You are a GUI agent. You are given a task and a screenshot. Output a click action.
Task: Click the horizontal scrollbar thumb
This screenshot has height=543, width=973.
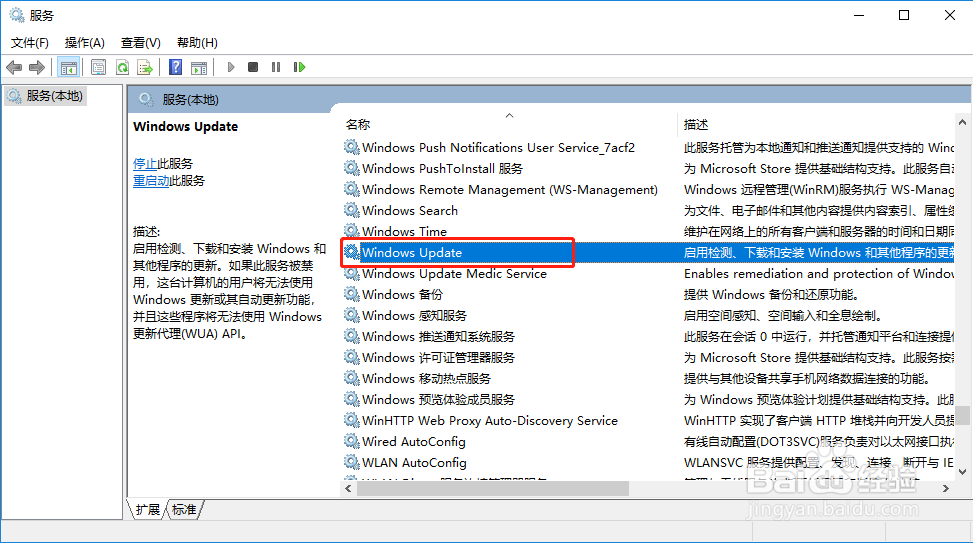(493, 489)
